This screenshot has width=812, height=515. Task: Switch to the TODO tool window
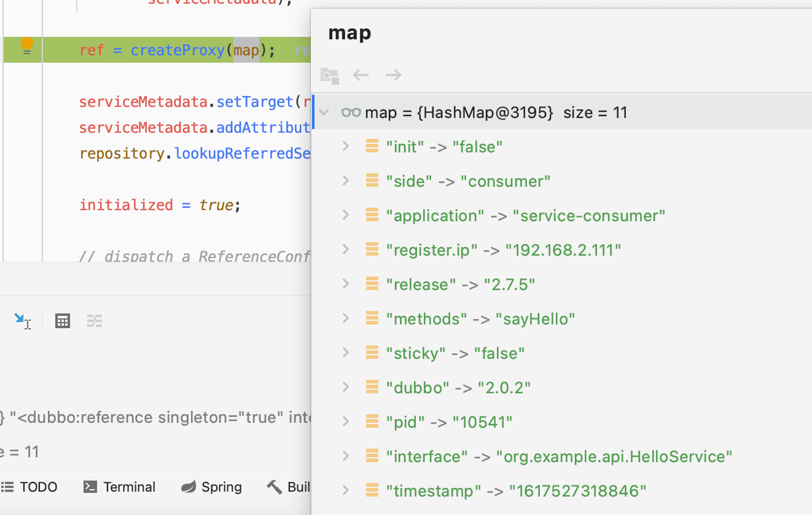(29, 487)
